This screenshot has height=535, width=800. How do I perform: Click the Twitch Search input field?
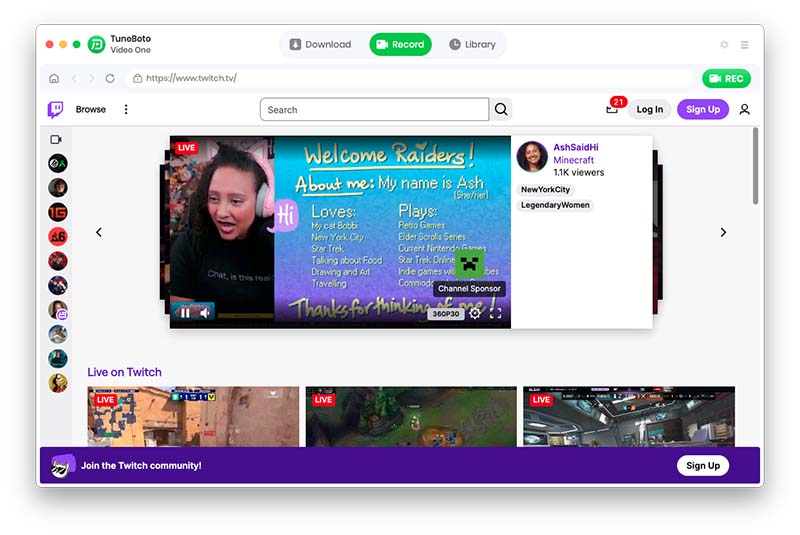374,110
